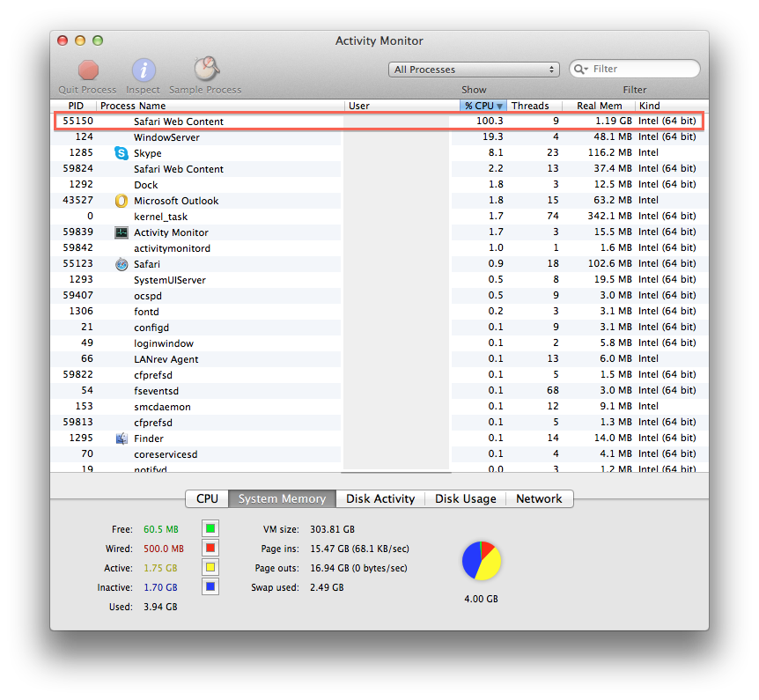Select the loginwindow process row
759x700 pixels.
tap(379, 343)
